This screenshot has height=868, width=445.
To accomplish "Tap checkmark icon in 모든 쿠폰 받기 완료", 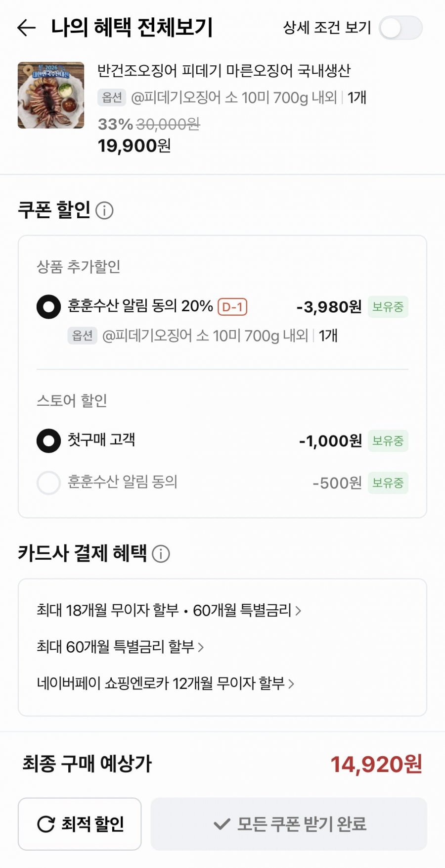I will (222, 824).
